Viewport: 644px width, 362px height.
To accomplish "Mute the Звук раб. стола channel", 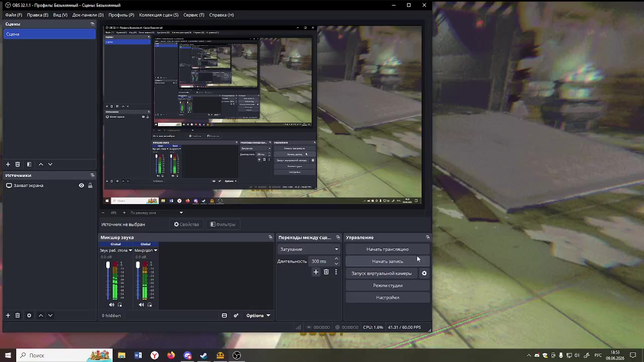I will click(112, 305).
